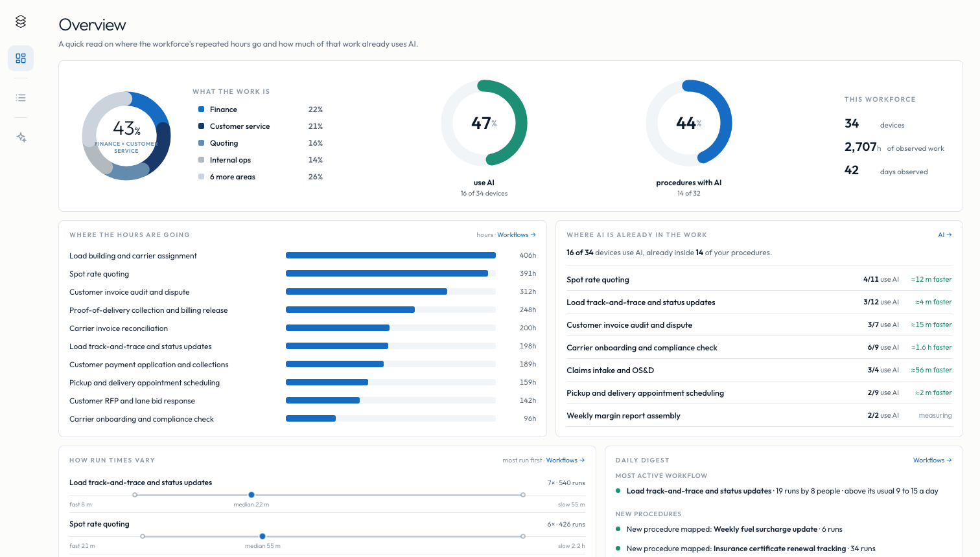Click the ≈1.6 h faster value
The width and height of the screenshot is (980, 557).
(931, 348)
